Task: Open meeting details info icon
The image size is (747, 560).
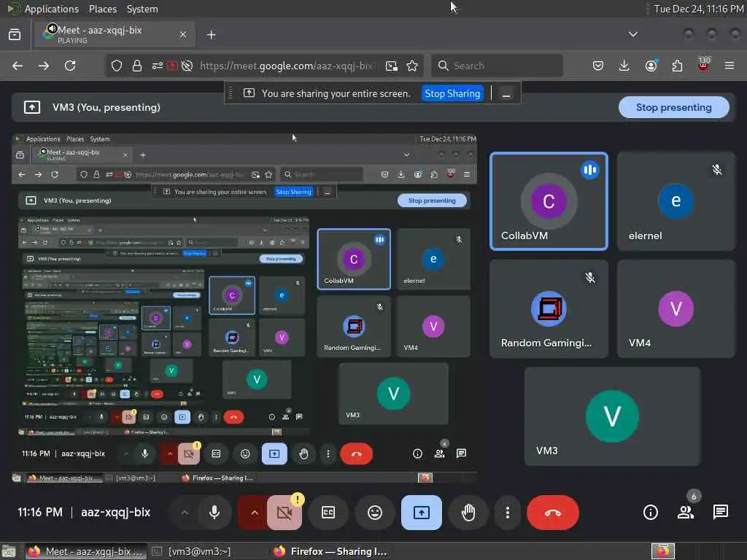Action: pos(651,513)
